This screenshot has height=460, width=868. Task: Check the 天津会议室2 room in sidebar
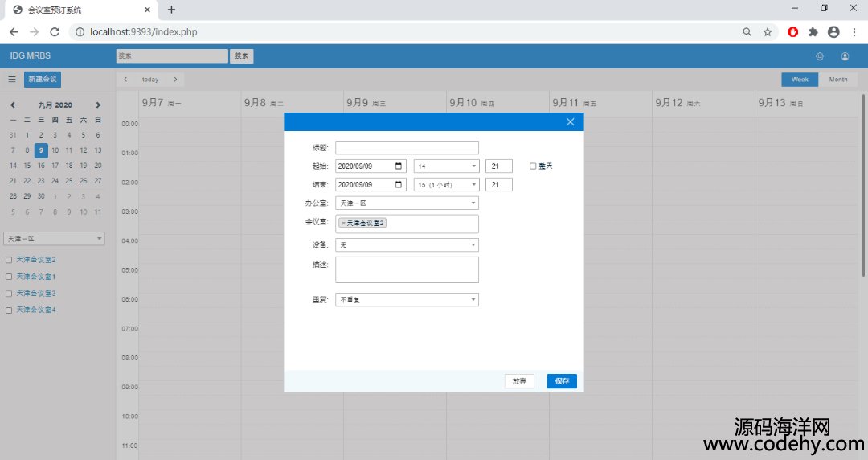[x=9, y=260]
